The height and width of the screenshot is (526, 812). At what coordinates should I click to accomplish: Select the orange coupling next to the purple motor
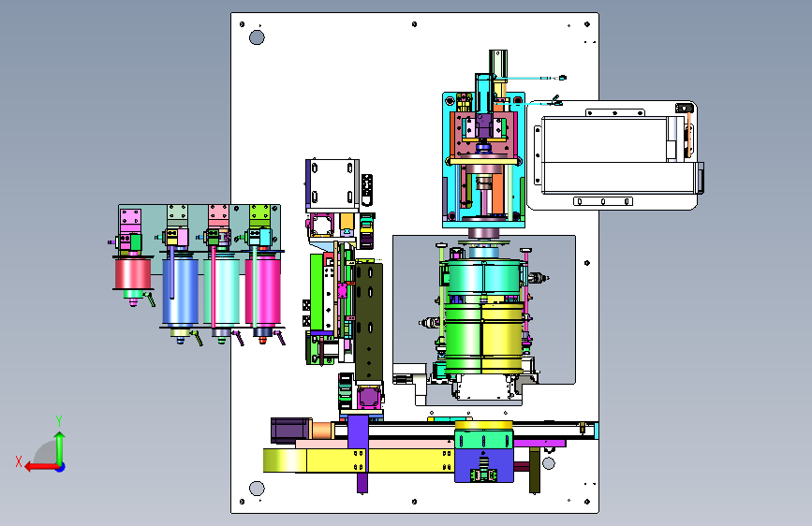[x=322, y=431]
